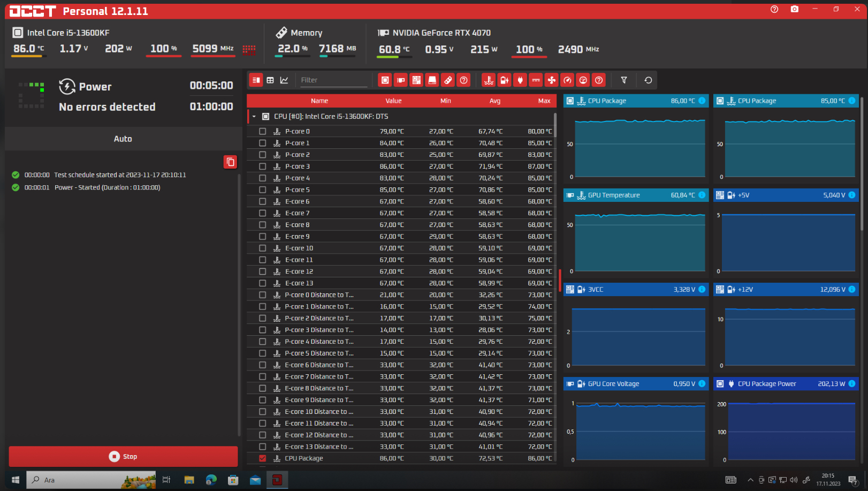868x491 pixels.
Task: Click the Windows taskbar search box
Action: pyautogui.click(x=91, y=480)
